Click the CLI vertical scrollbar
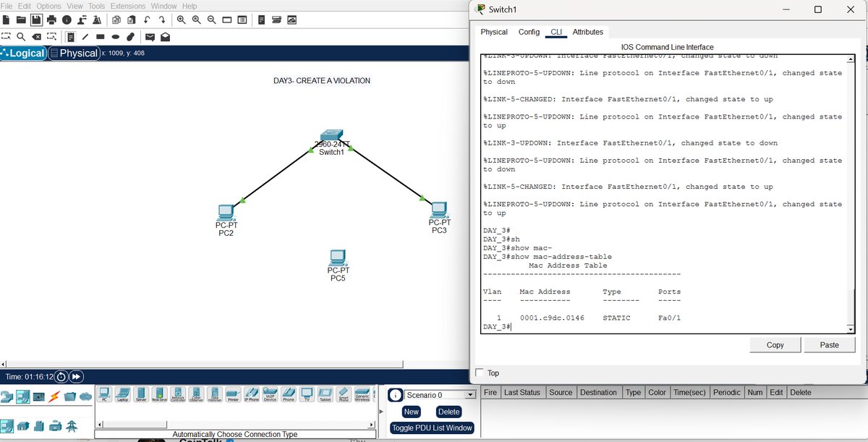 [851, 194]
